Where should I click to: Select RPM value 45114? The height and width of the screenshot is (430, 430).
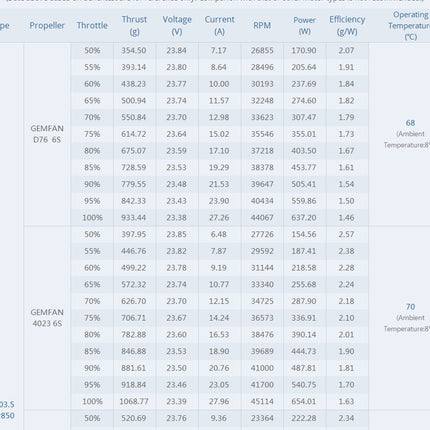point(262,401)
